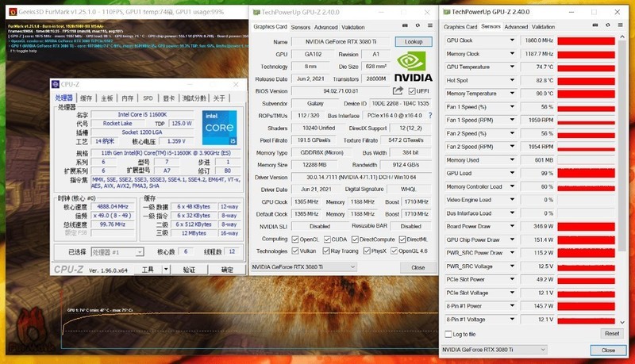Open the CPU-Z 主板 tab

click(x=107, y=98)
